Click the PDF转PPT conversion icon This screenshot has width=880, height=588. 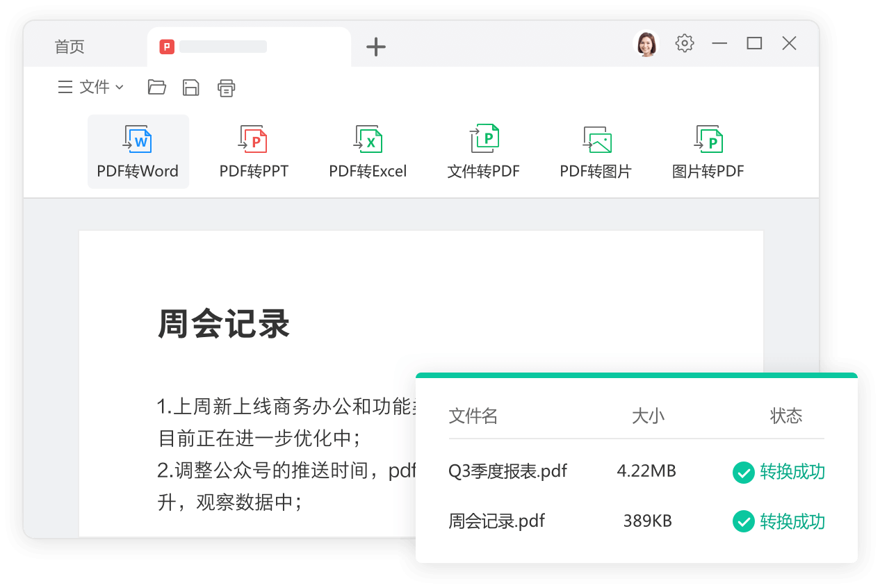pyautogui.click(x=254, y=152)
